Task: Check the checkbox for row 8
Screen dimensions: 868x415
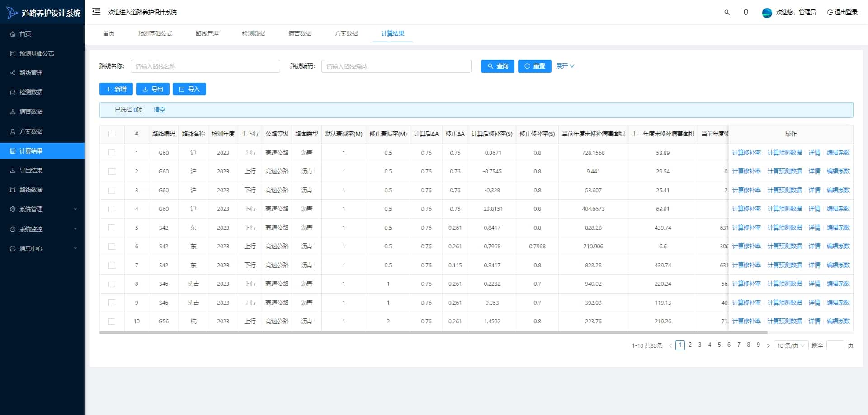Action: (112, 284)
